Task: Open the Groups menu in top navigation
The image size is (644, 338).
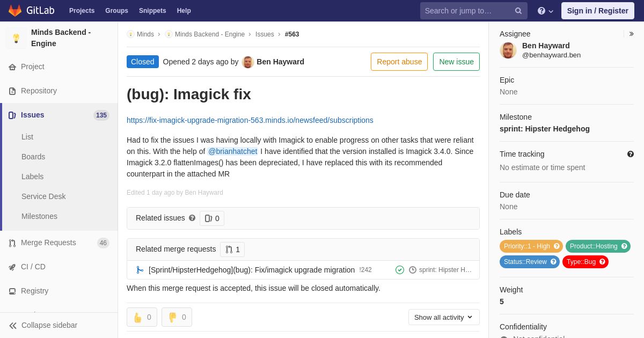Action: click(x=116, y=11)
